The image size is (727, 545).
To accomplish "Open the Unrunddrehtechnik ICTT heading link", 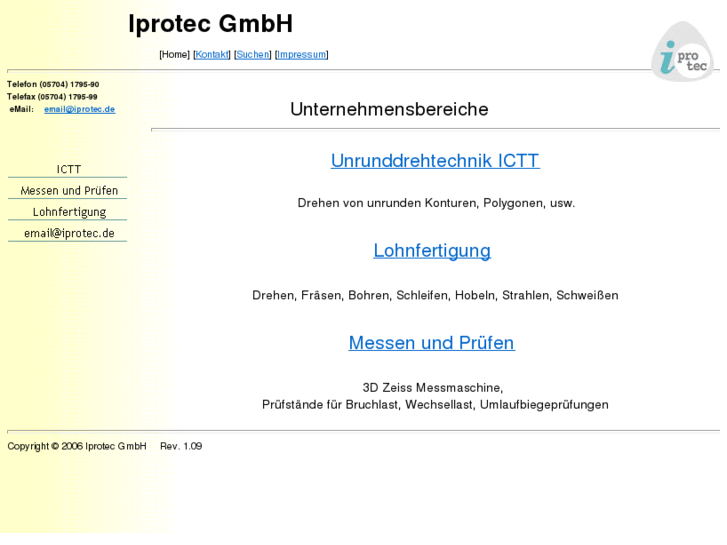I will pos(435,161).
